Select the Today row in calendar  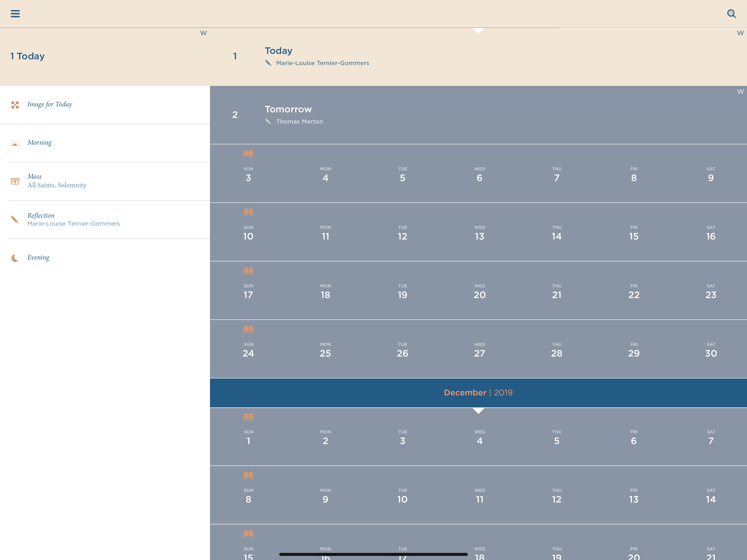point(478,56)
